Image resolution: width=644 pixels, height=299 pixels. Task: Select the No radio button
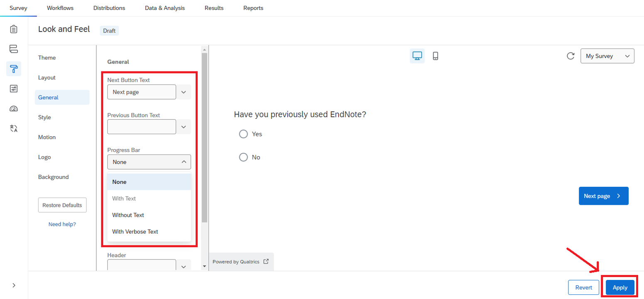pos(243,157)
